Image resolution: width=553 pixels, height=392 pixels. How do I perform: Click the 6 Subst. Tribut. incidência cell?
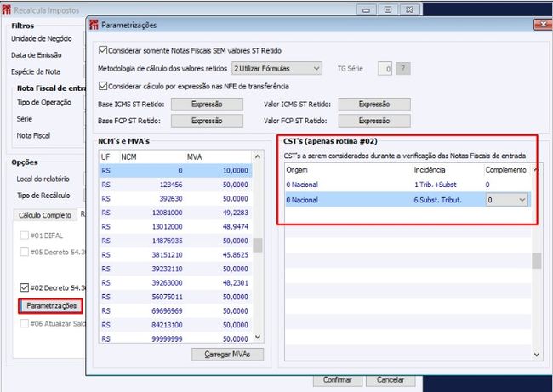click(x=437, y=200)
